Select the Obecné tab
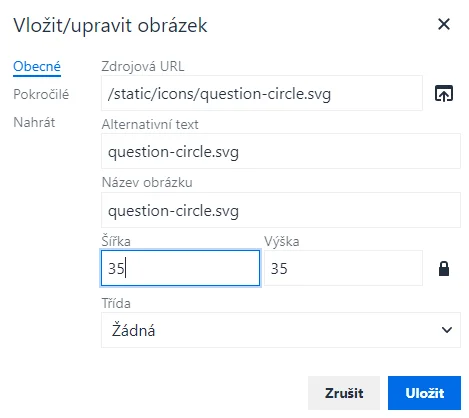Viewport: 469px width, 418px height. pyautogui.click(x=37, y=66)
